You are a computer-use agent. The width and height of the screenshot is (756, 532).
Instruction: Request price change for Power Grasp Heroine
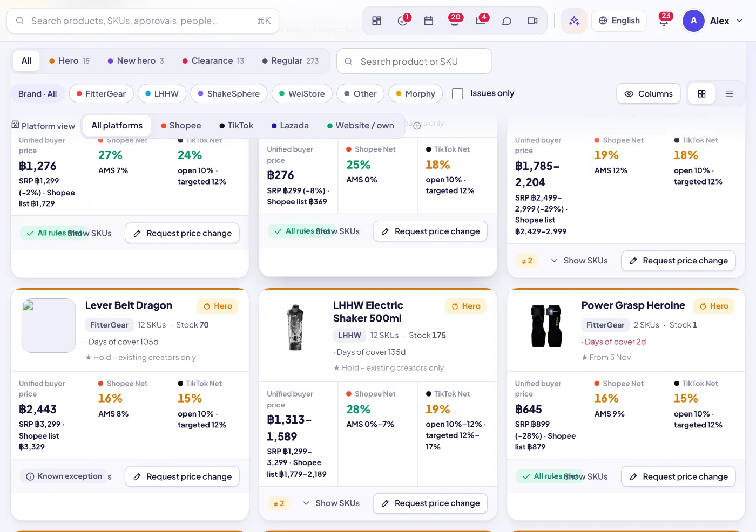678,476
